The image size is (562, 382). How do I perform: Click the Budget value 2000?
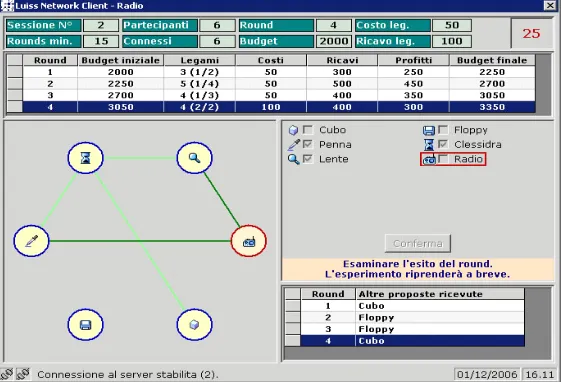pyautogui.click(x=333, y=41)
